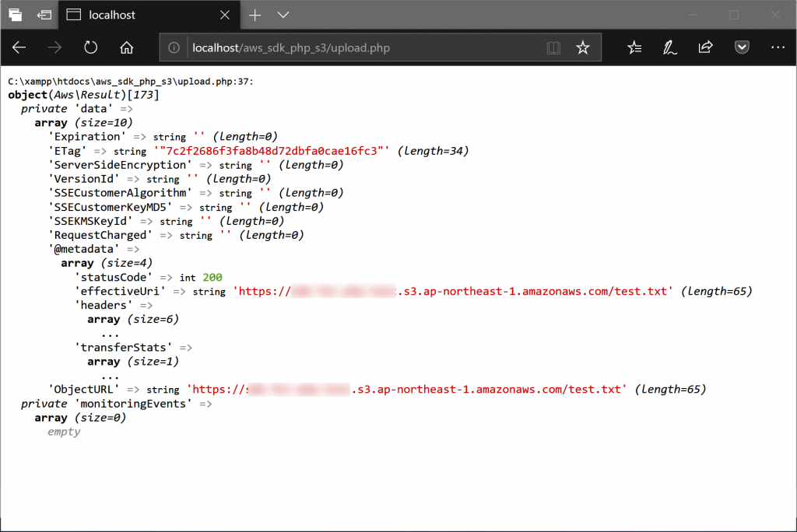Close the localhost tab
The width and height of the screenshot is (797, 532).
(224, 15)
